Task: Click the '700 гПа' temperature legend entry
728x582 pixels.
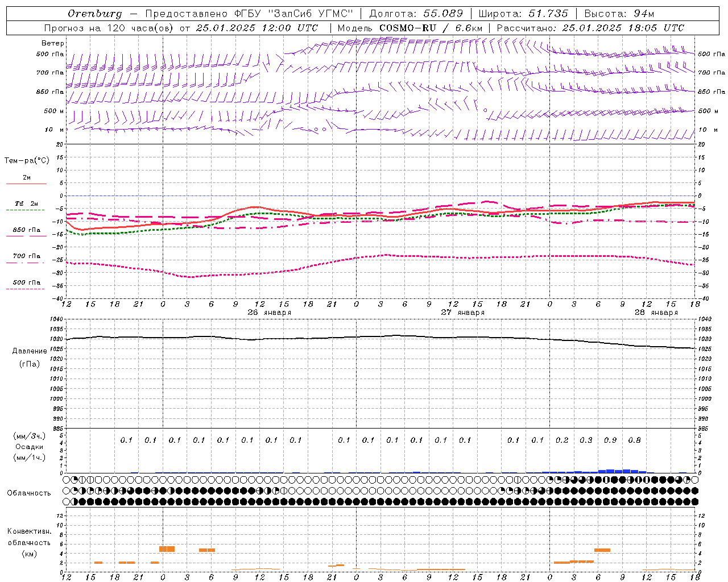Action: point(27,256)
